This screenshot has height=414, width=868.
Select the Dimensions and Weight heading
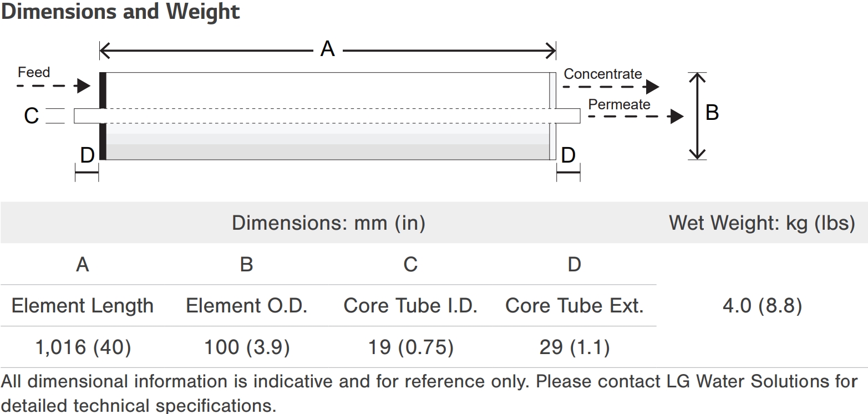click(x=120, y=11)
